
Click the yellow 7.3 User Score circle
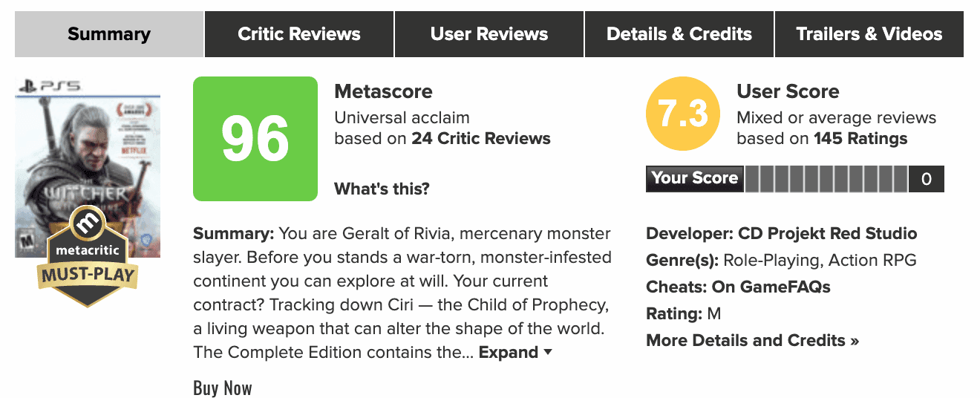pyautogui.click(x=682, y=114)
